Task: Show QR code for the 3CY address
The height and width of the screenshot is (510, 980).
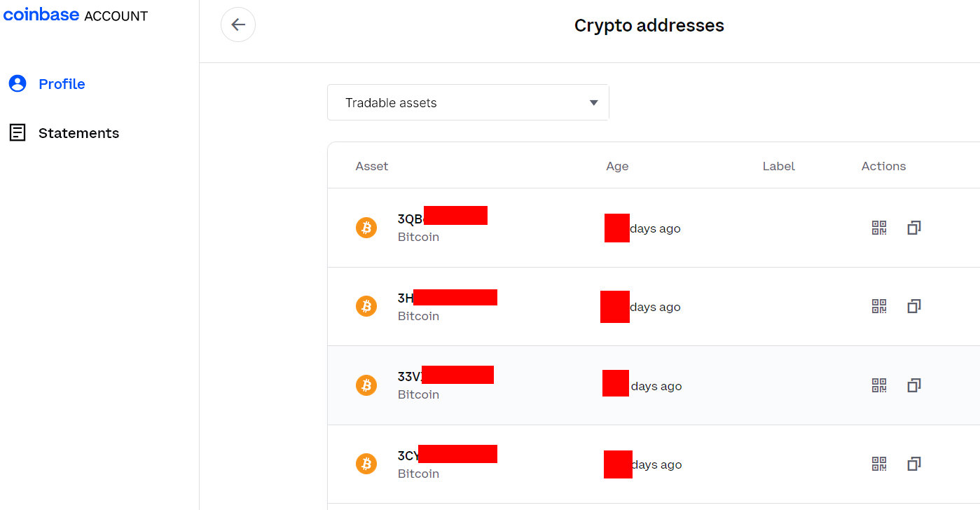Action: click(x=878, y=463)
